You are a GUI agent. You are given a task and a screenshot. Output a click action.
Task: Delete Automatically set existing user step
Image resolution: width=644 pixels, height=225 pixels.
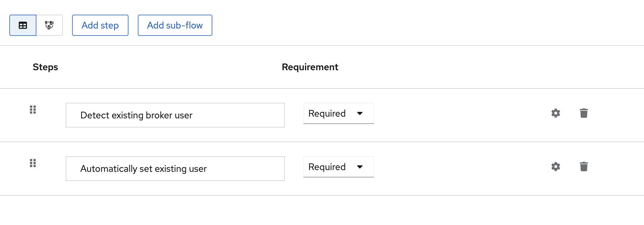(x=584, y=167)
